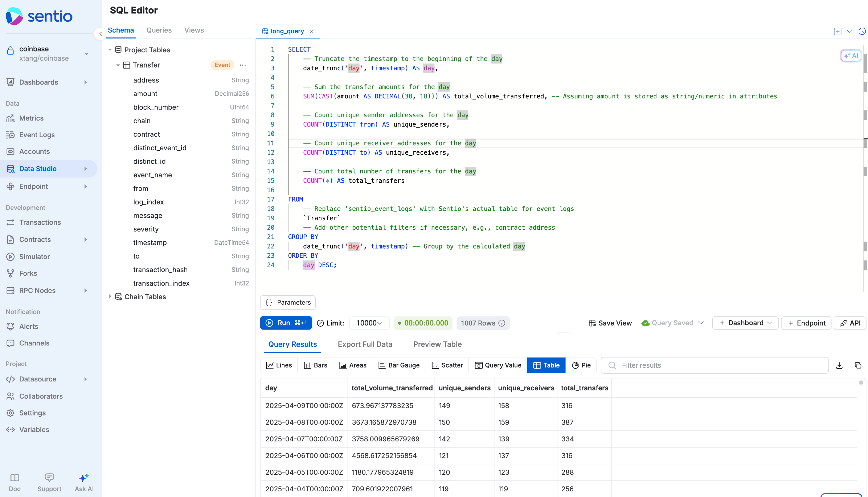868x497 pixels.
Task: Open the Parameters button
Action: click(x=288, y=302)
